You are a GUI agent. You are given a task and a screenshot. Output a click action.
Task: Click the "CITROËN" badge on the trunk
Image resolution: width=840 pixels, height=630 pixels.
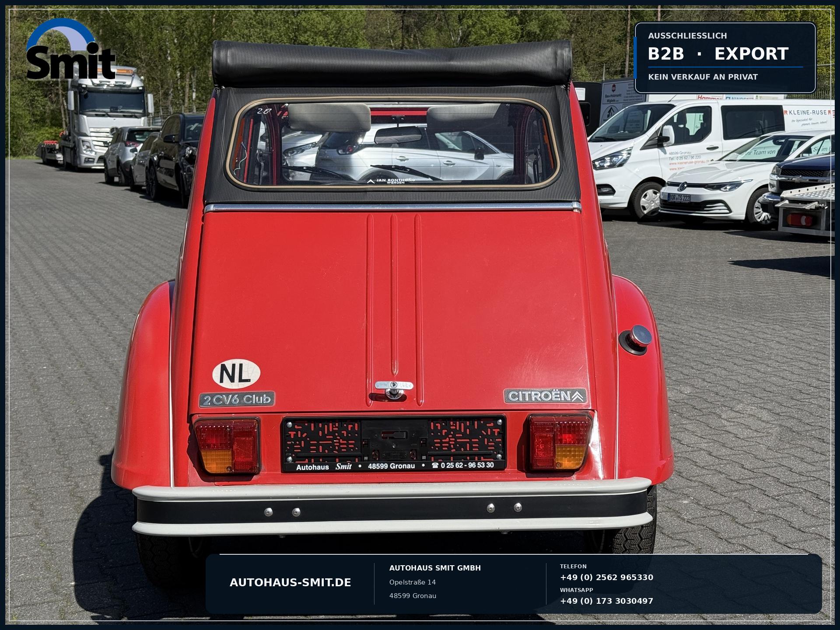click(x=545, y=396)
